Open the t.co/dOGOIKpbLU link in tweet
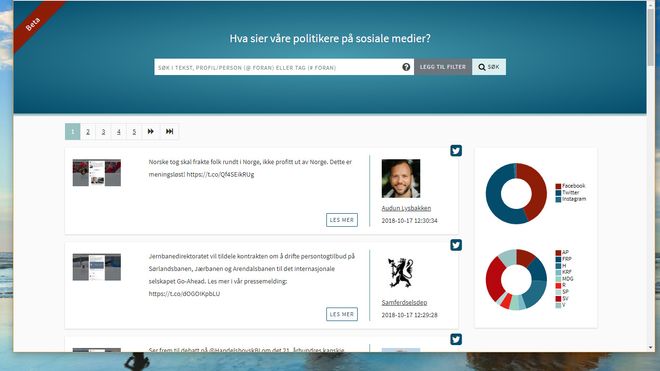This screenshot has height=371, width=660. tap(184, 294)
